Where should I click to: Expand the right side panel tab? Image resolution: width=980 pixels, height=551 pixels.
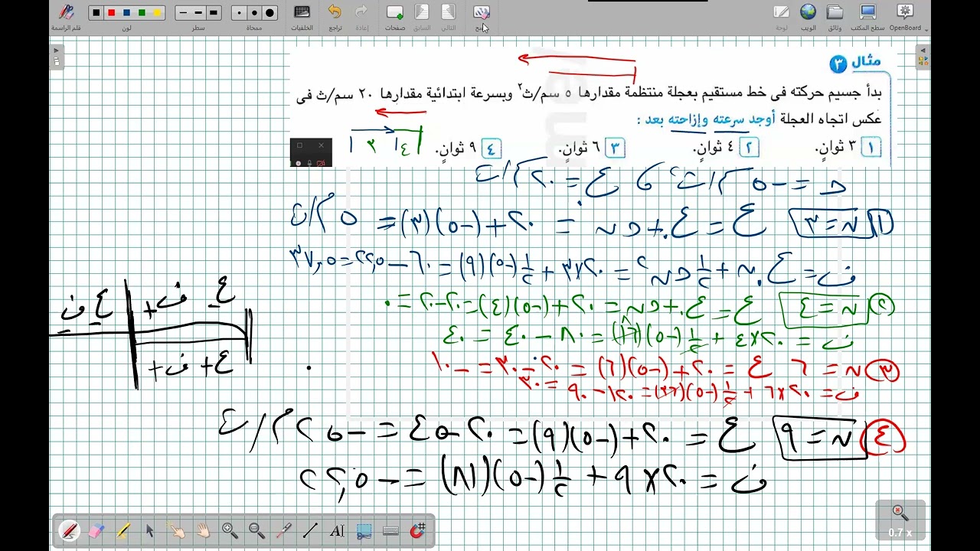(923, 57)
